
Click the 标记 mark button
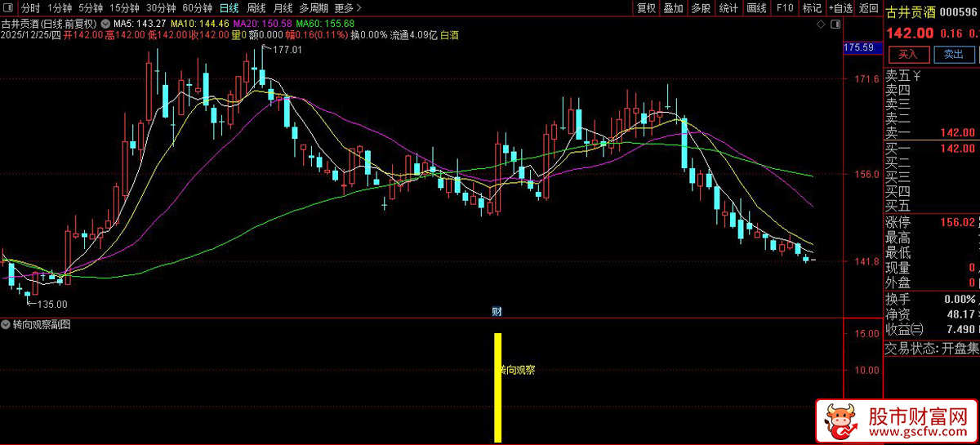pos(811,7)
